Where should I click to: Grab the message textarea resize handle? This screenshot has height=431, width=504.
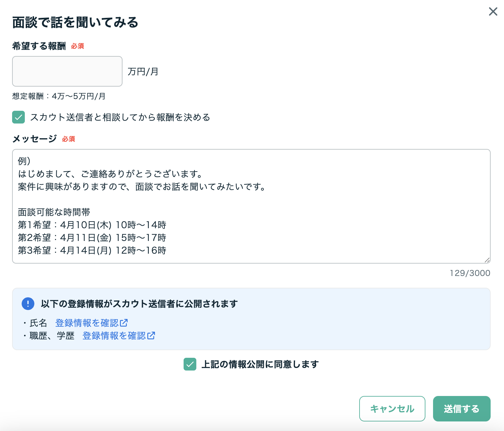(487, 260)
